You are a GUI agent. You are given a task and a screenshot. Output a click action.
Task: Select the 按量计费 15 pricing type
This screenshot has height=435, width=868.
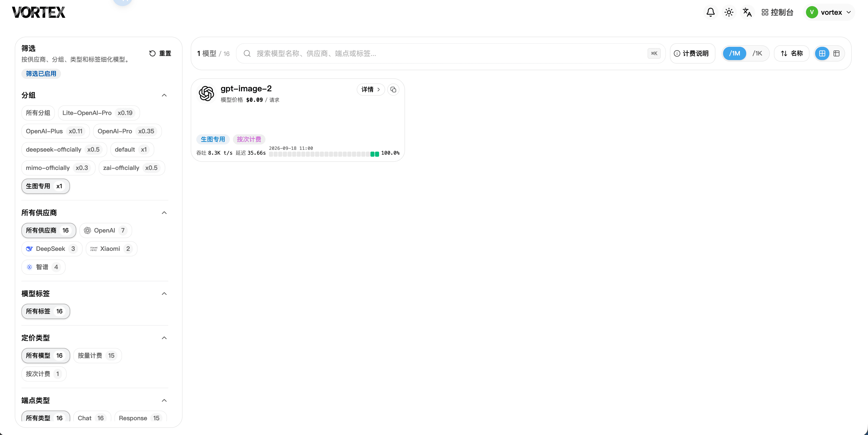coord(97,355)
